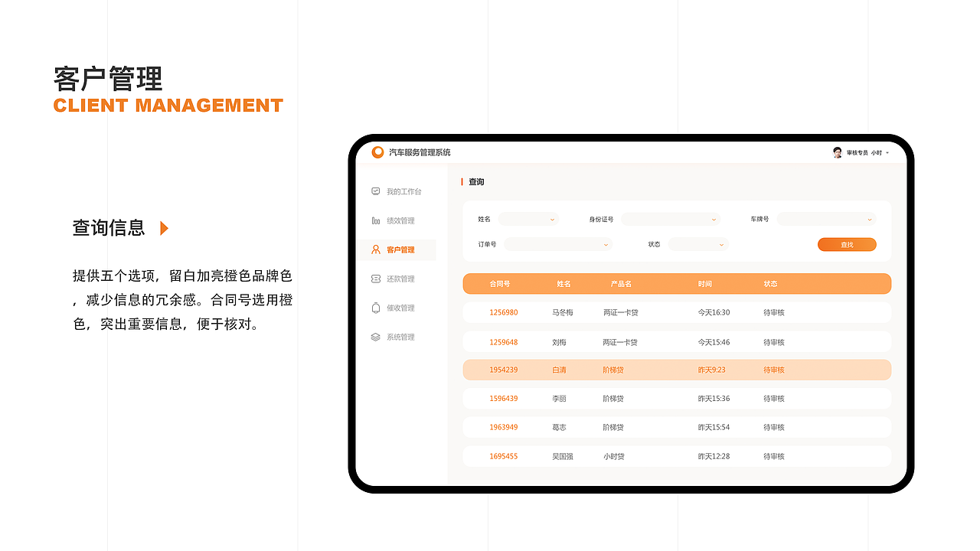The image size is (980, 551).
Task: Open contract number 1954239
Action: [x=504, y=370]
